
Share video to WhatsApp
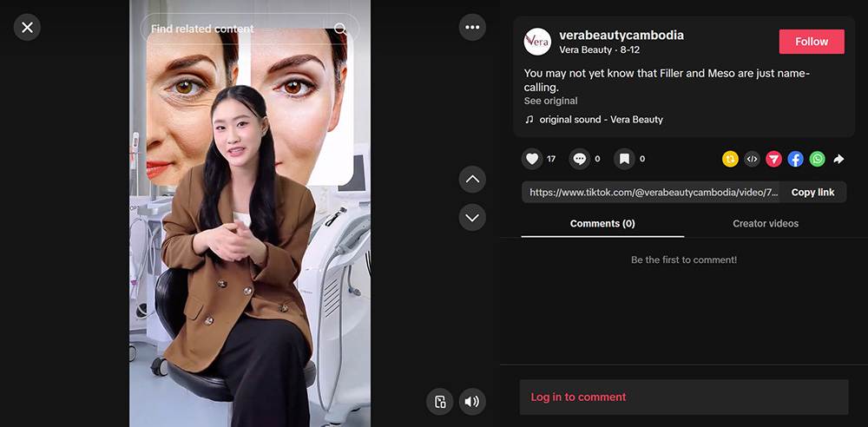817,159
